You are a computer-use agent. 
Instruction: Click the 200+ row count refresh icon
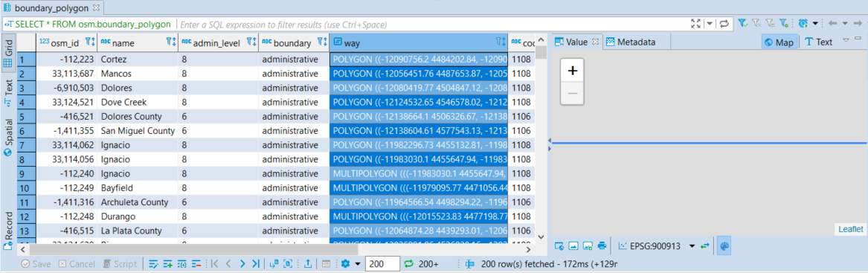409,264
